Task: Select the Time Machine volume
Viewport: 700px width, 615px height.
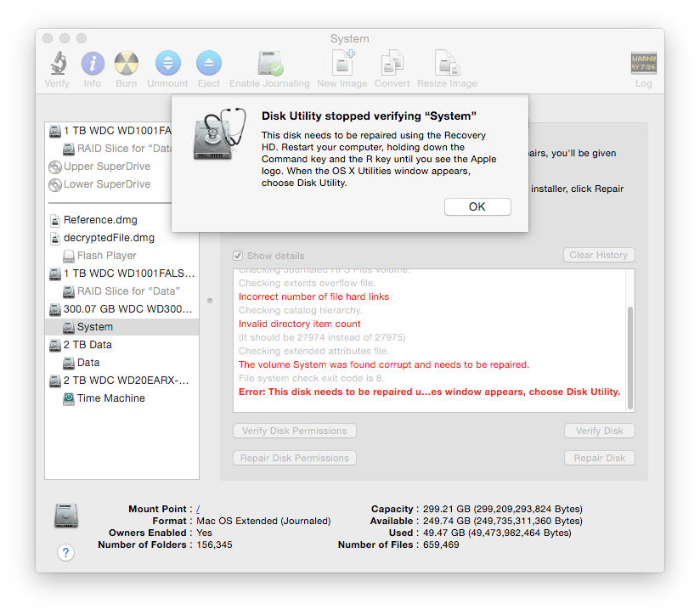Action: click(x=121, y=398)
